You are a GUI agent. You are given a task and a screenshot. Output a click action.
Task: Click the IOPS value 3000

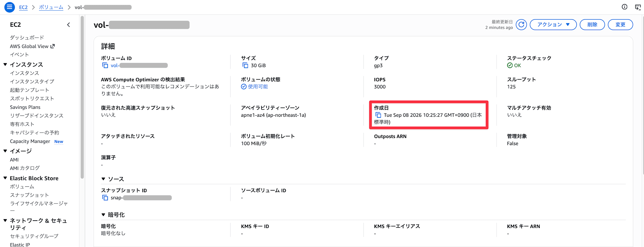(x=380, y=87)
